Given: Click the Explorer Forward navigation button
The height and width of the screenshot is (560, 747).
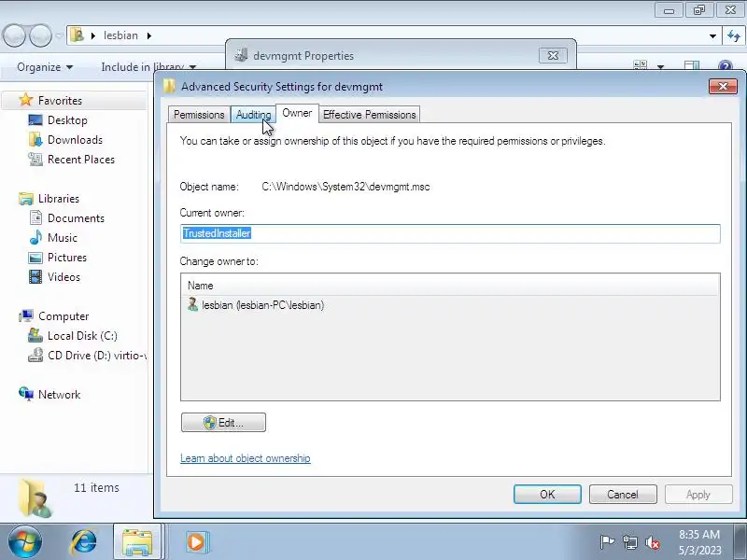Looking at the screenshot, I should [40, 35].
